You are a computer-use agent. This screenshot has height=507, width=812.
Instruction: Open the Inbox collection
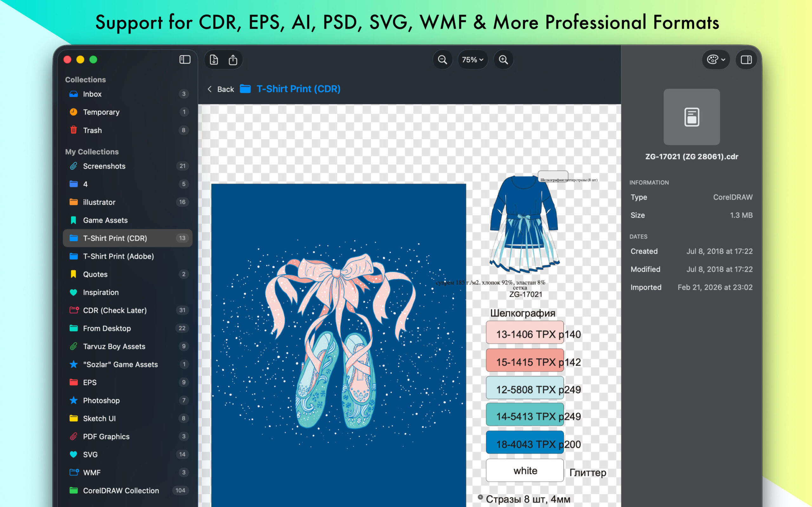[x=92, y=94]
